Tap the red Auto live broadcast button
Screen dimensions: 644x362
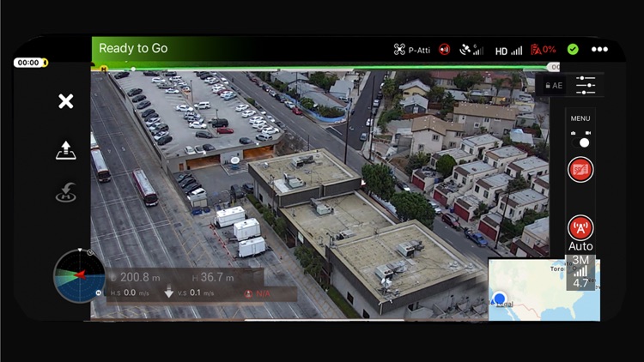tap(580, 228)
